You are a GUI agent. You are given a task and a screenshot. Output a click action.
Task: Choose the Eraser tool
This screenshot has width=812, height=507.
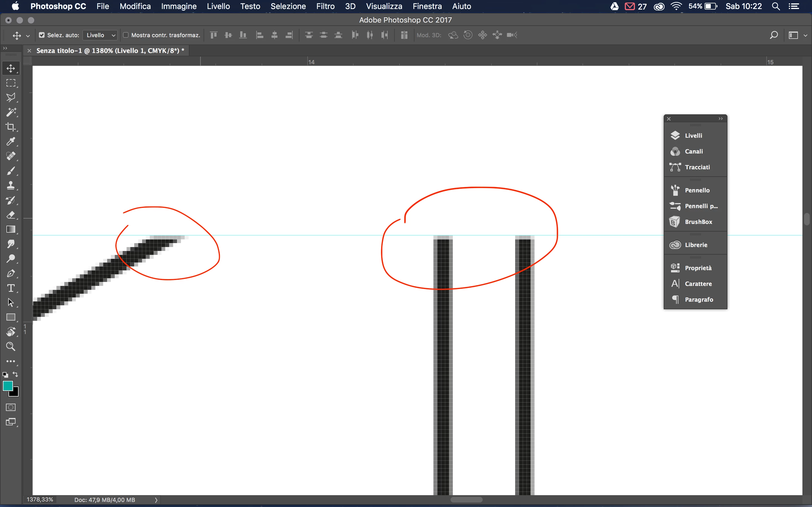(11, 215)
